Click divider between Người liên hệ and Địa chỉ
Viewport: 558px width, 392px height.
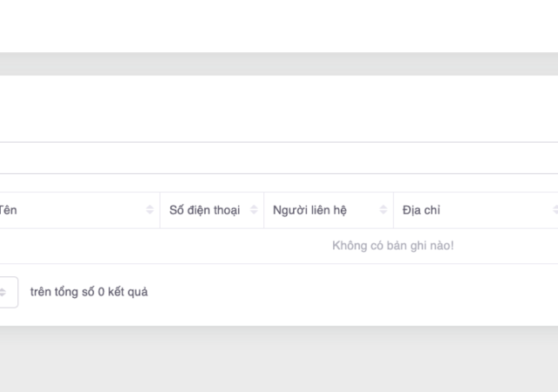pyautogui.click(x=393, y=210)
